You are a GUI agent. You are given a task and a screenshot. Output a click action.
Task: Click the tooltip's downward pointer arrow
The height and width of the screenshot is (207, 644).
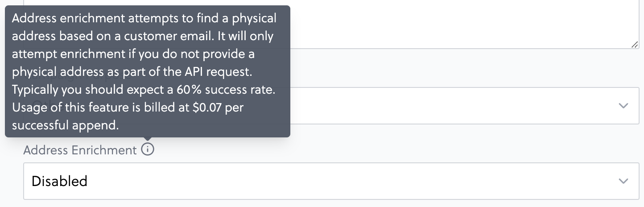pos(148,139)
